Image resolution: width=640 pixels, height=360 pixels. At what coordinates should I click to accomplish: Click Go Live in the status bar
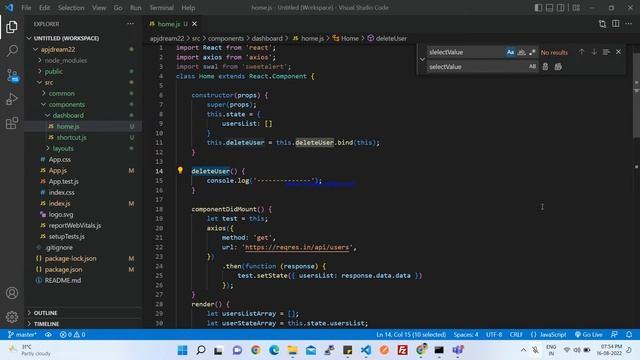[x=589, y=335]
